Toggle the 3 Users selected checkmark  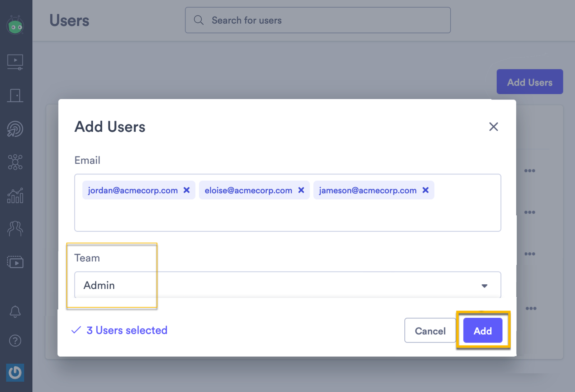(76, 330)
